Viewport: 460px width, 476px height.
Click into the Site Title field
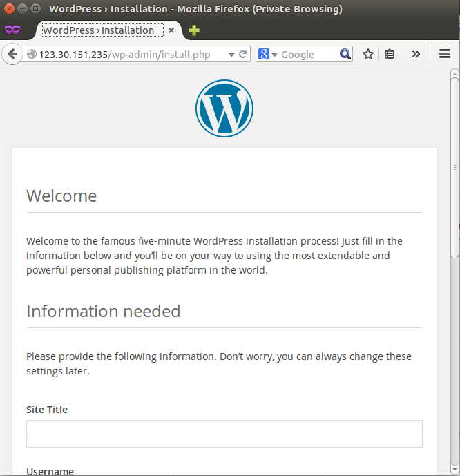click(x=224, y=434)
